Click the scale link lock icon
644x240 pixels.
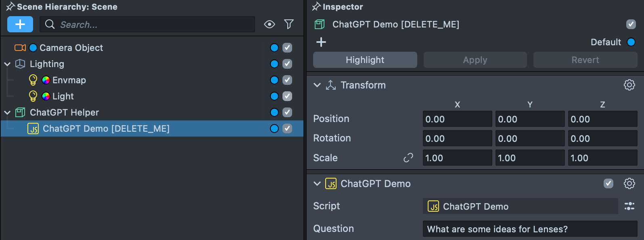[408, 158]
